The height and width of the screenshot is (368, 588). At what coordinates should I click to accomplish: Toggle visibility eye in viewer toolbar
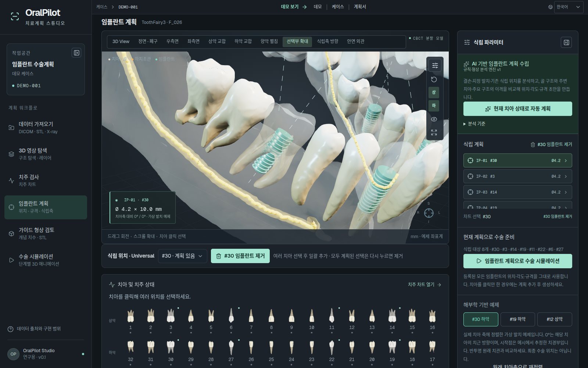[x=434, y=119]
